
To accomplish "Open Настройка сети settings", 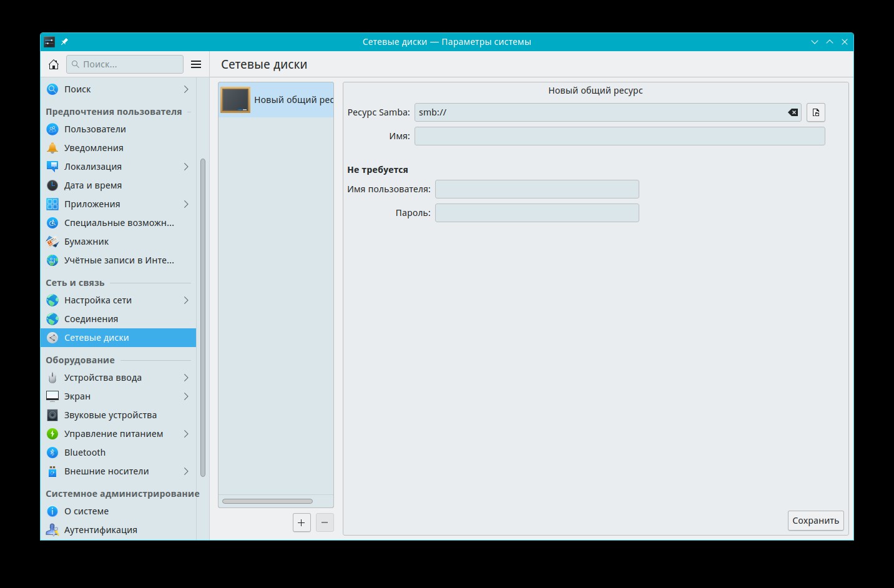I will tap(118, 300).
